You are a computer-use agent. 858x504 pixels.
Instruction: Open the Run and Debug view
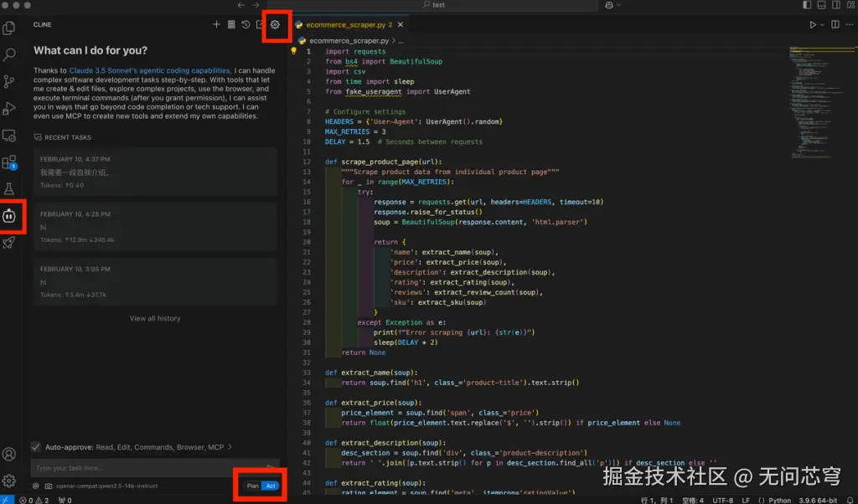[8, 108]
